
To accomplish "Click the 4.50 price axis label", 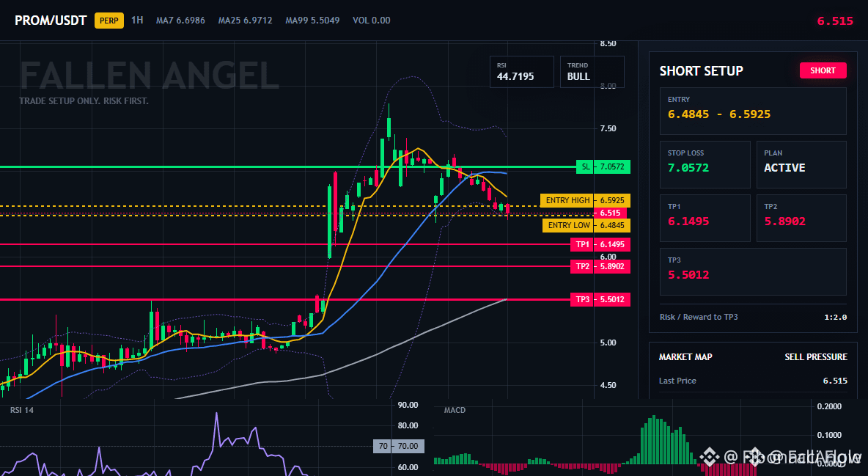I will tap(608, 385).
